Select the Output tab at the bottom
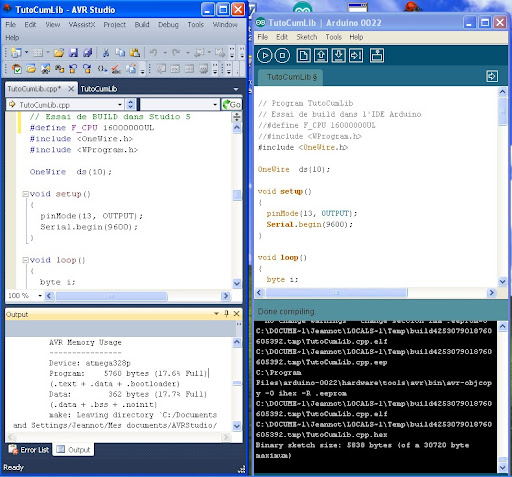The width and height of the screenshot is (512, 477). click(x=73, y=450)
